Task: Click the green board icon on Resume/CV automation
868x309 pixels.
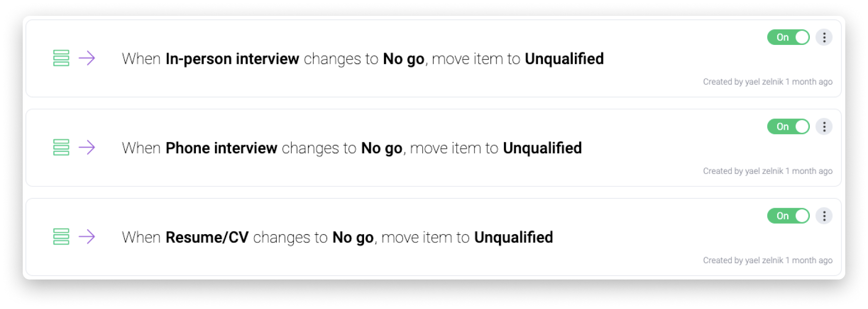Action: (x=61, y=236)
